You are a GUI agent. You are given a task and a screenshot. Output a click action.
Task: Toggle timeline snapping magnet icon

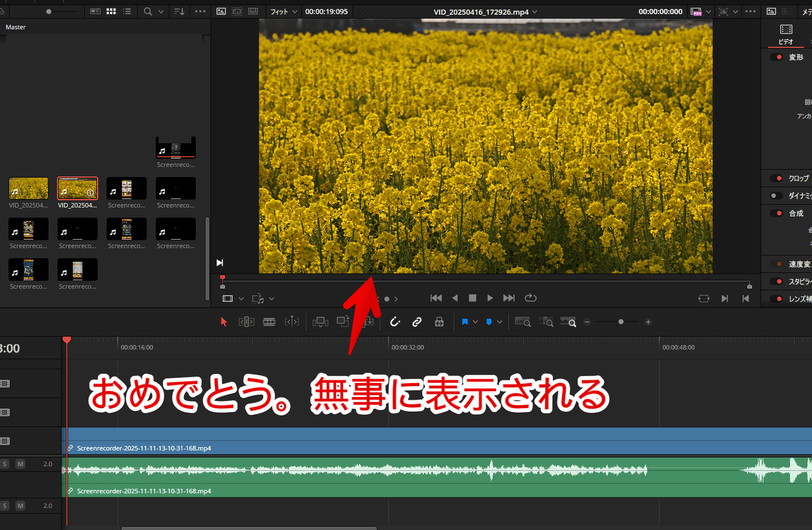coord(395,322)
